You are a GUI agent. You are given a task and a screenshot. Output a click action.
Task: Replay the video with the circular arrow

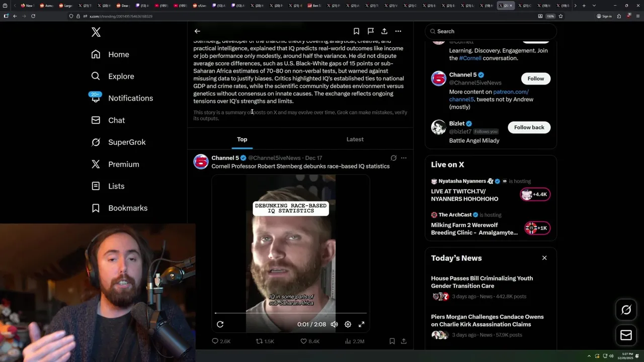[x=220, y=324]
